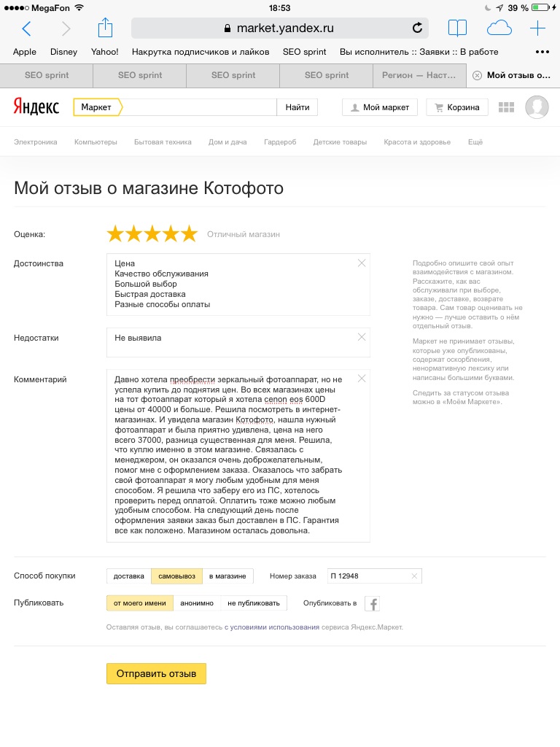Open iCloud tabs cloud icon
The height and width of the screenshot is (747, 560).
(x=499, y=28)
